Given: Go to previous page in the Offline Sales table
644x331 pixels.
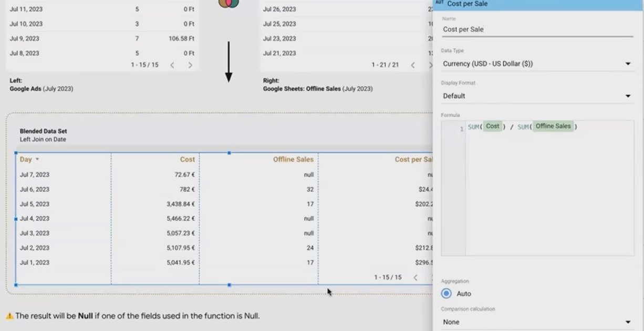Looking at the screenshot, I should pos(413,65).
